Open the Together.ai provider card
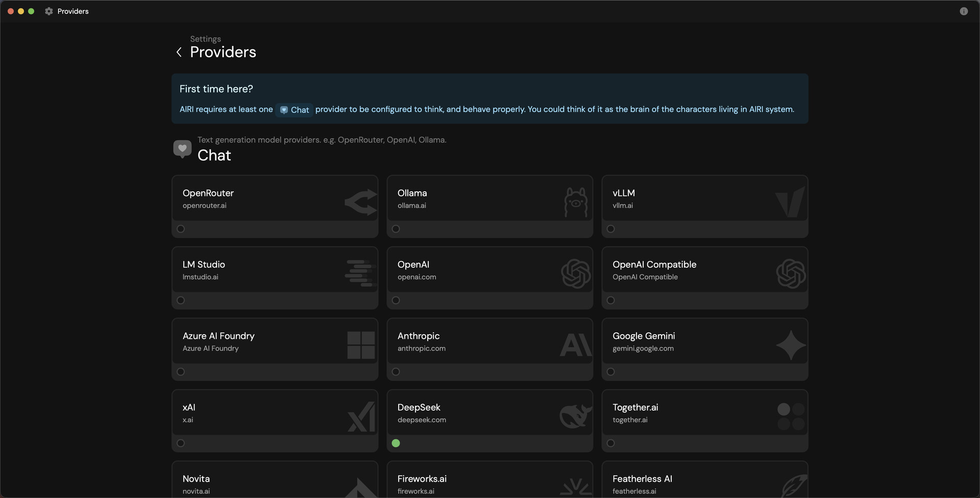The height and width of the screenshot is (498, 980). pyautogui.click(x=705, y=421)
